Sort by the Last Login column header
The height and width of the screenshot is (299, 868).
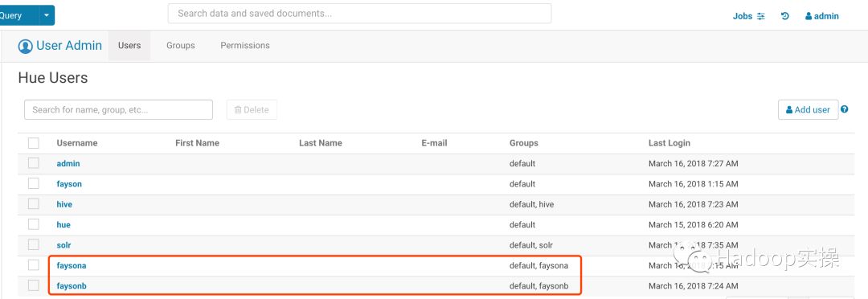(x=669, y=143)
